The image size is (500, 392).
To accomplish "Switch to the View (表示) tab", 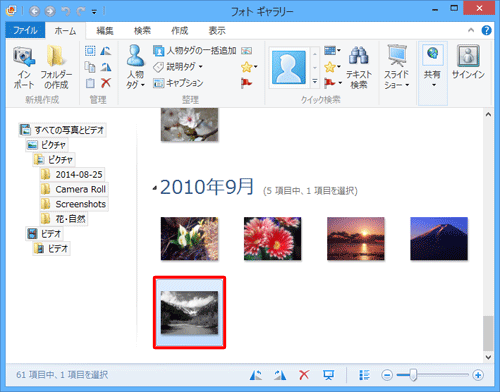I will [x=217, y=31].
